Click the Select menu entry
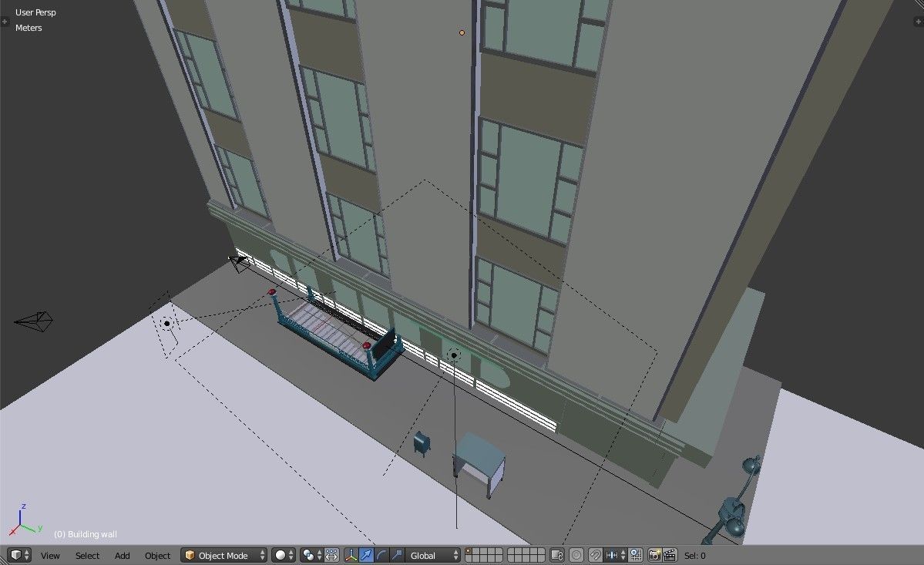924x565 pixels. (x=87, y=555)
